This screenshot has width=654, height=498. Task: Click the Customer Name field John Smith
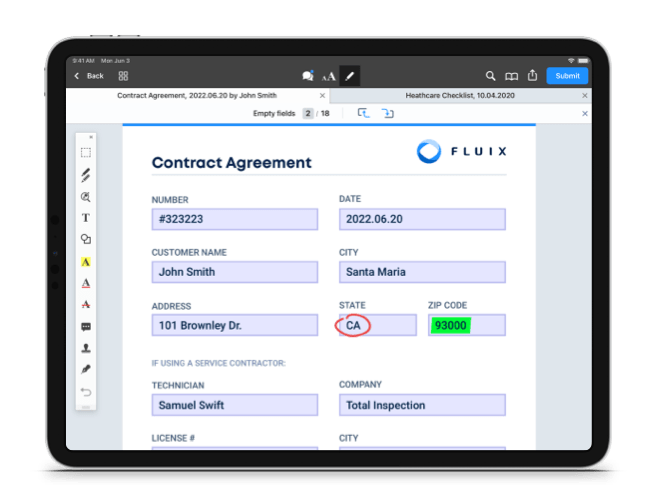pyautogui.click(x=234, y=272)
